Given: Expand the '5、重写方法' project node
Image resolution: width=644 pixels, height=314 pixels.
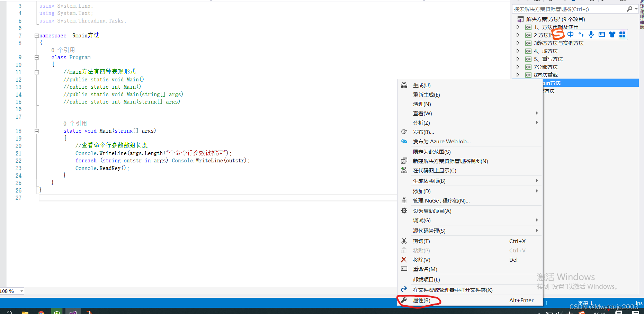Looking at the screenshot, I should pyautogui.click(x=518, y=59).
